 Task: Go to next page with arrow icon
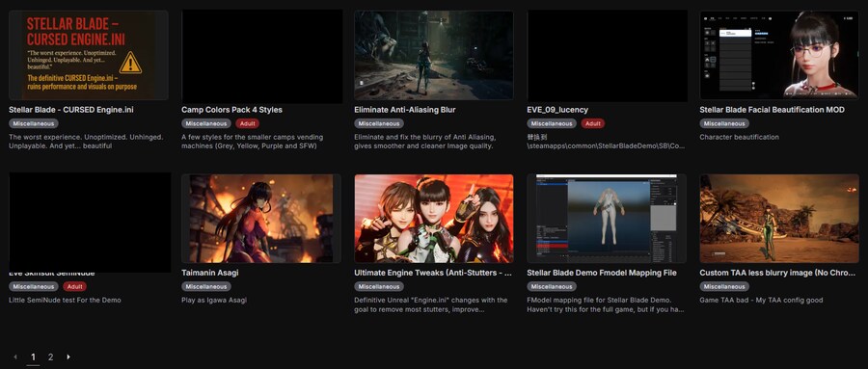[x=68, y=356]
